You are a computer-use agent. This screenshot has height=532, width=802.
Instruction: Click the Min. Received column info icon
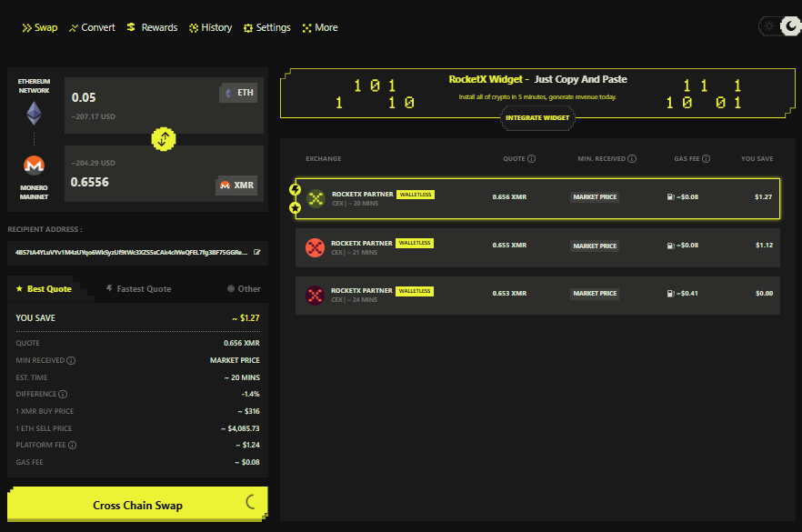pyautogui.click(x=632, y=159)
